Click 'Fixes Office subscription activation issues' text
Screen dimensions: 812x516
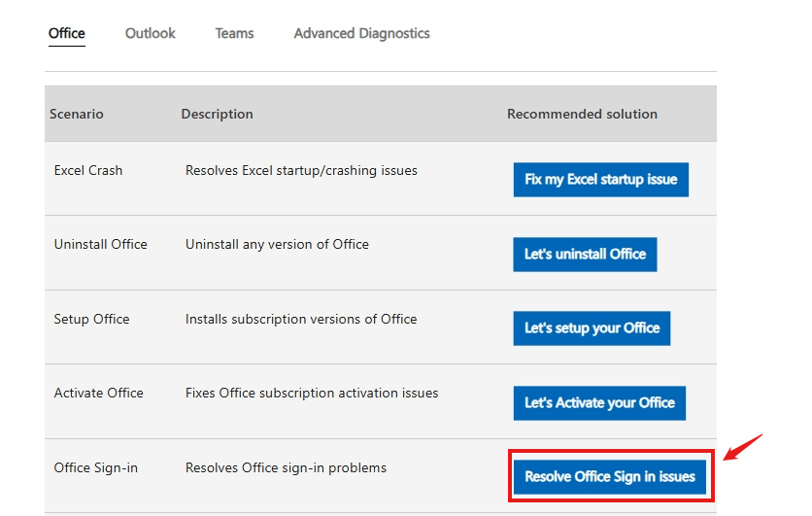click(x=312, y=394)
